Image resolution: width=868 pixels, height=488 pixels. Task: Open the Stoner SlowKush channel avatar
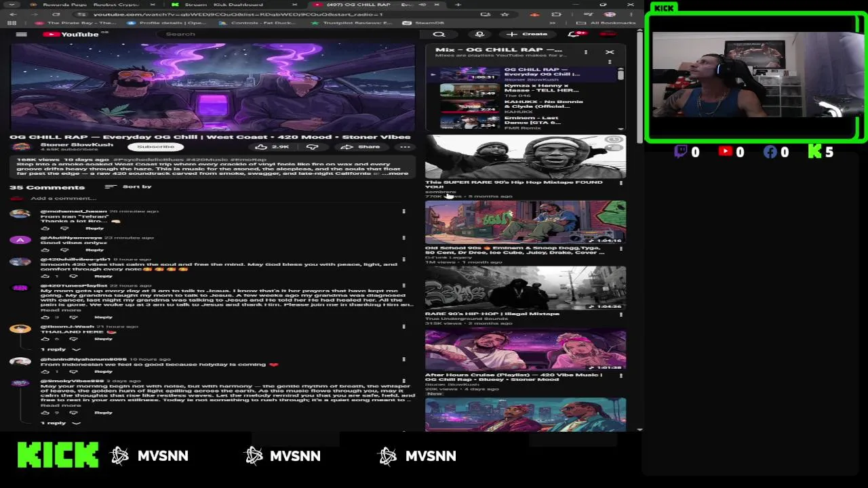coord(21,146)
